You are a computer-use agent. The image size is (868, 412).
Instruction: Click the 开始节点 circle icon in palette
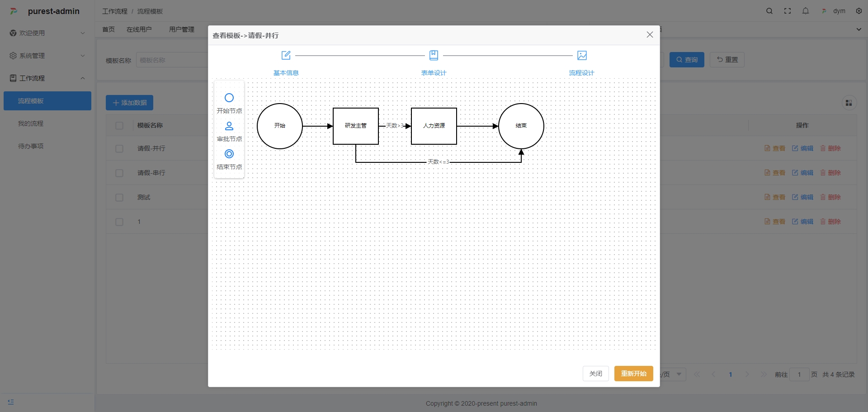[229, 98]
